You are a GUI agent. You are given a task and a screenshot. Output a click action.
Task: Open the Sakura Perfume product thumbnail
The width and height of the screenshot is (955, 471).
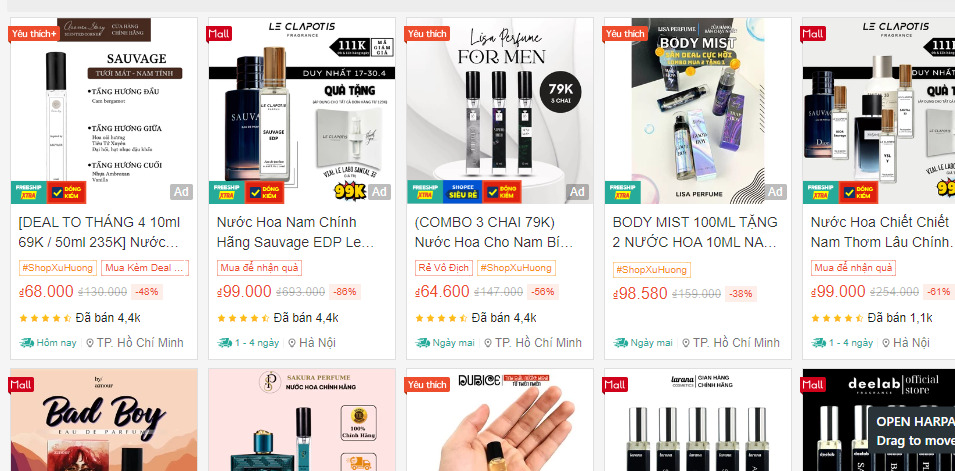pyautogui.click(x=301, y=420)
